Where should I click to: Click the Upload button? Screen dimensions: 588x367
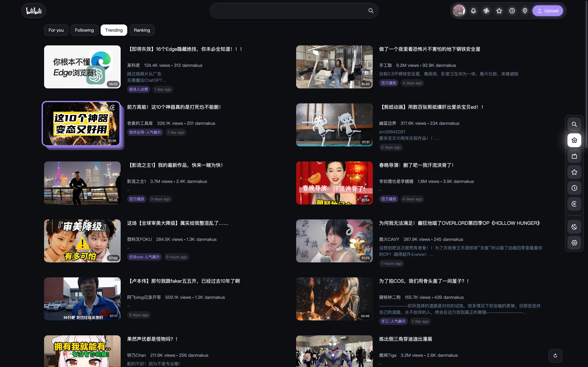(x=547, y=11)
